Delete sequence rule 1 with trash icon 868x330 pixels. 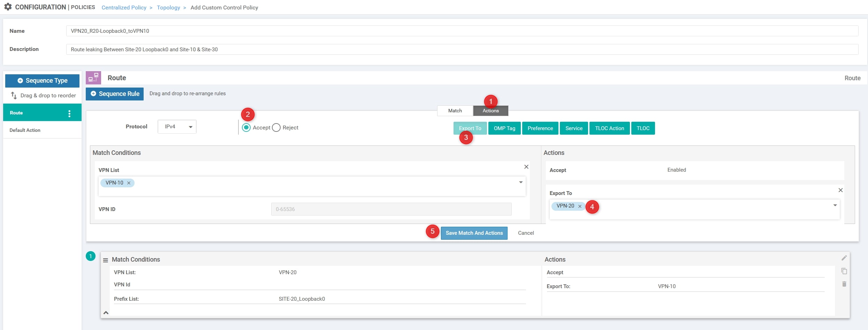coord(844,284)
